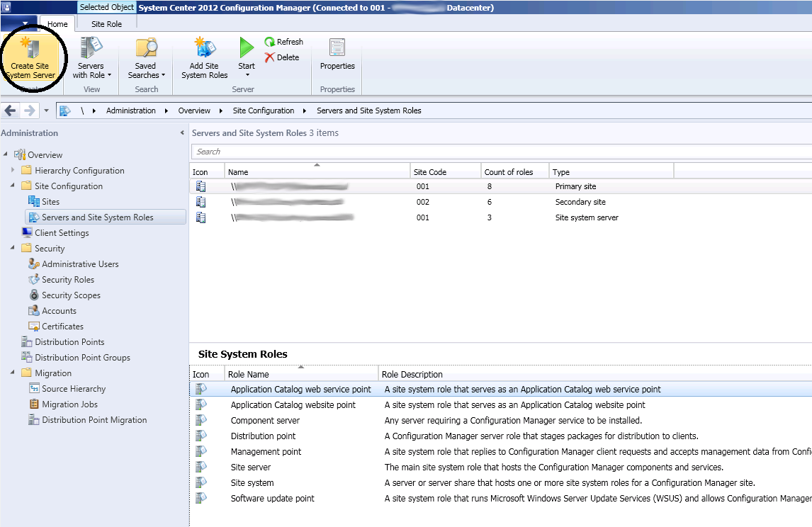Click Create Site System Server button

click(32, 58)
